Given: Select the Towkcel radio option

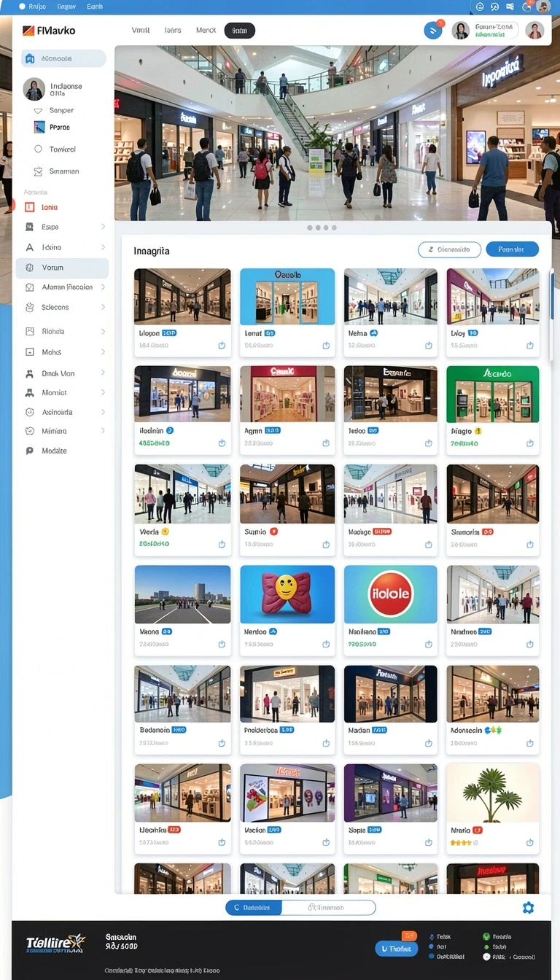Looking at the screenshot, I should [x=39, y=149].
